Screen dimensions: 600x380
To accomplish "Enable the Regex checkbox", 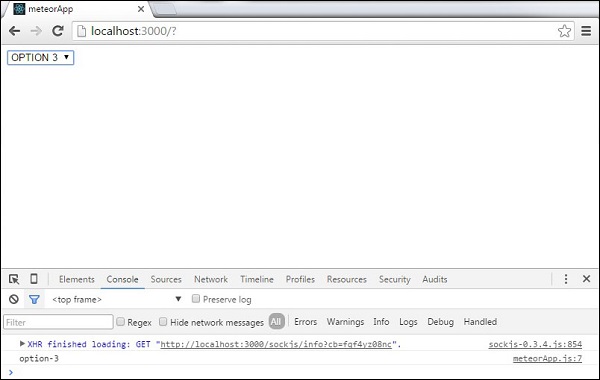I will tap(121, 322).
